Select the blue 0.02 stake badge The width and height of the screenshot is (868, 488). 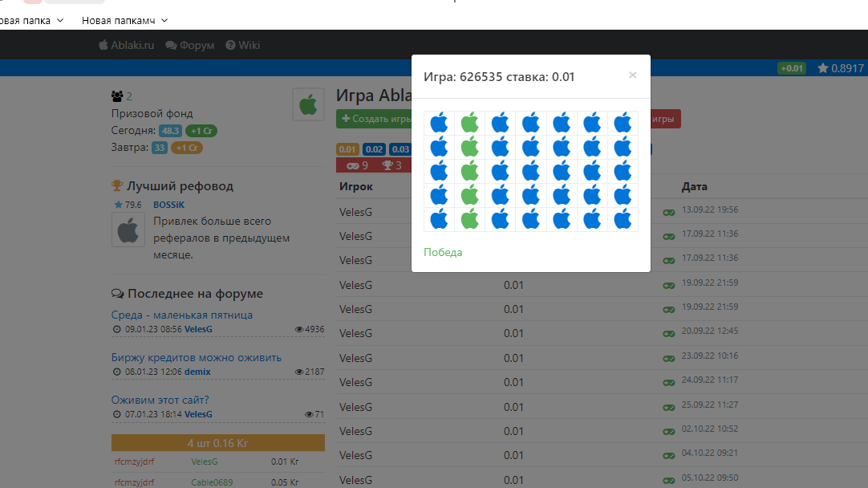click(374, 149)
